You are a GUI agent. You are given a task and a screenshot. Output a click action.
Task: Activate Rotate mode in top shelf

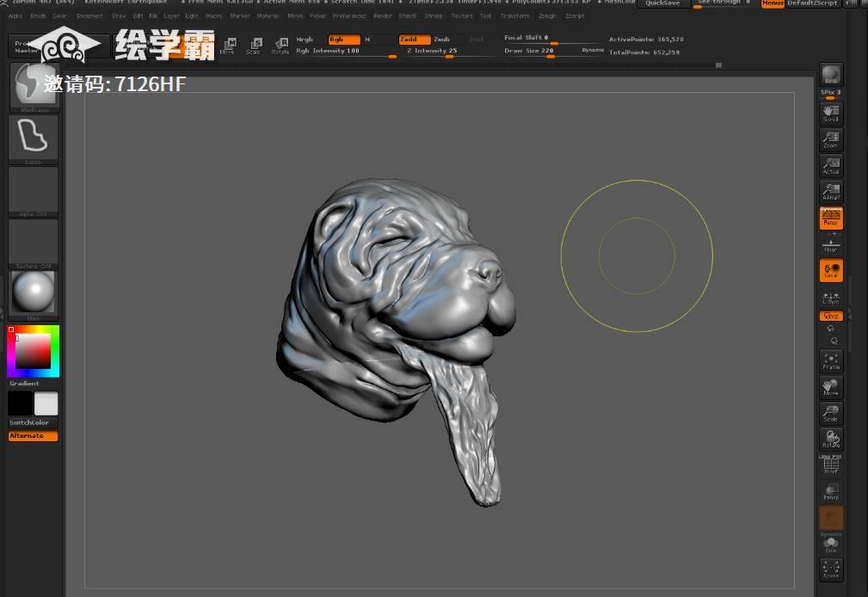280,45
